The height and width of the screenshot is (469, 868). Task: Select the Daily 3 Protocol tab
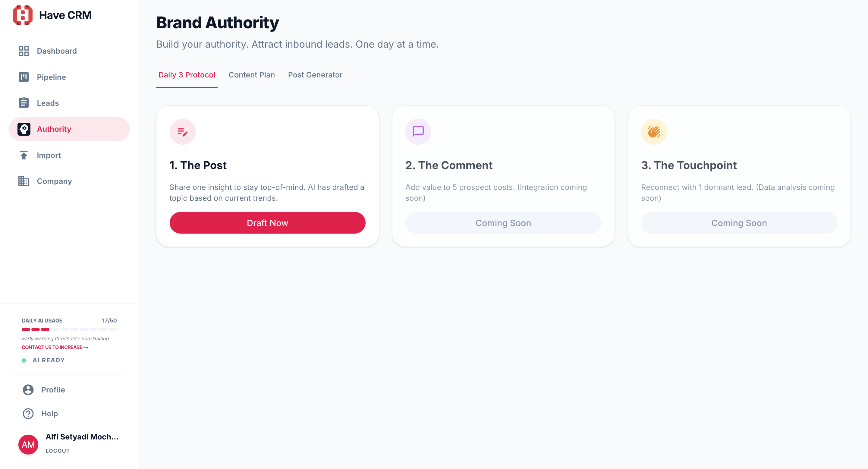tap(187, 75)
